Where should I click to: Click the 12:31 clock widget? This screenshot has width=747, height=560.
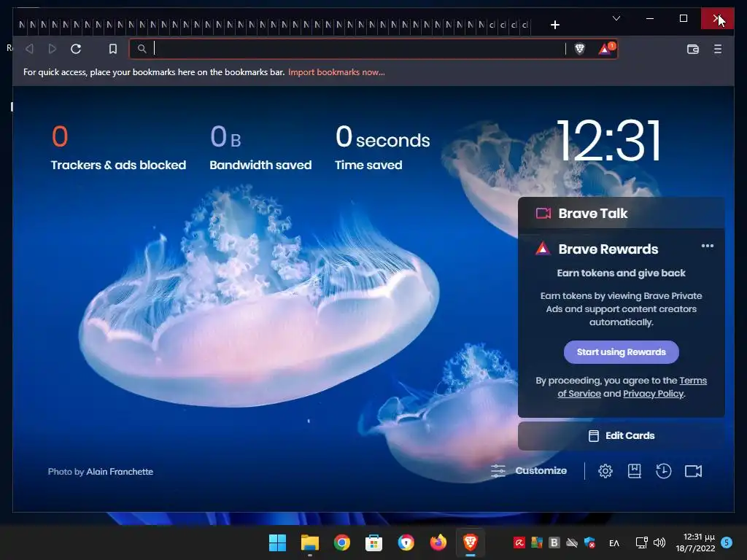(x=609, y=141)
